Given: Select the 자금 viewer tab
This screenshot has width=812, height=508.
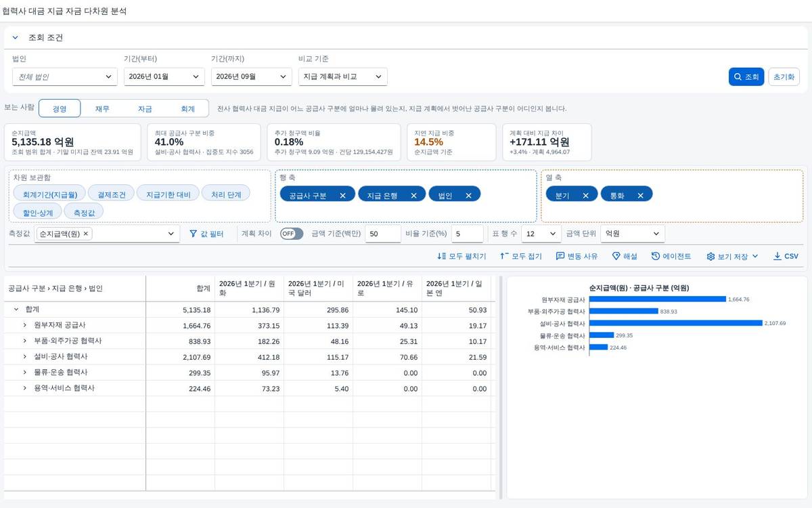Looking at the screenshot, I should point(145,108).
